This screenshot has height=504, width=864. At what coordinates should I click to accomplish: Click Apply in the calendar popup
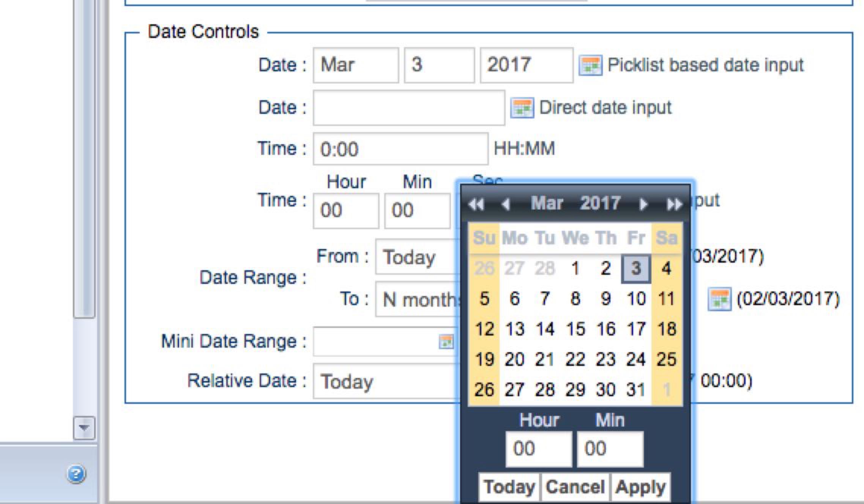(640, 487)
